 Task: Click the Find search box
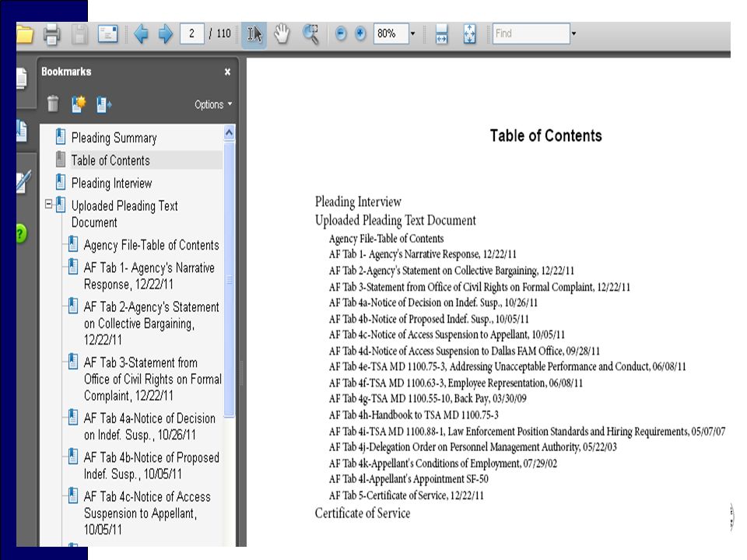click(x=531, y=33)
